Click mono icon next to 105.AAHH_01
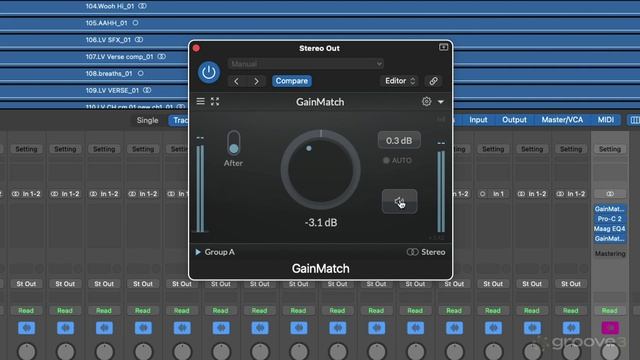 (135, 23)
